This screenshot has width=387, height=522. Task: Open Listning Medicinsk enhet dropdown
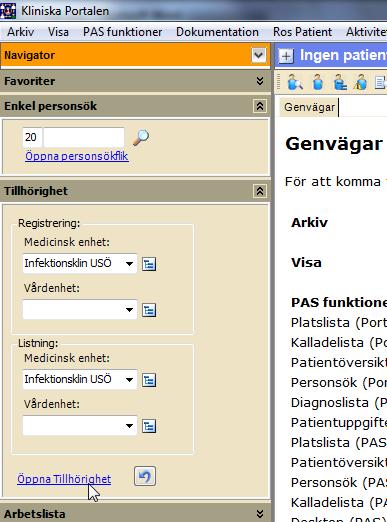coord(129,379)
